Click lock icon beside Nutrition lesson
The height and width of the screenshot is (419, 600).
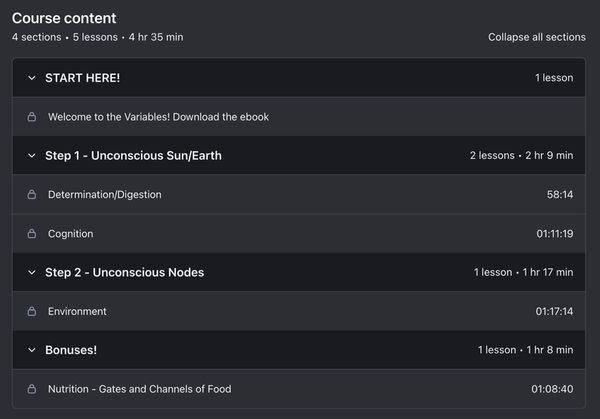pyautogui.click(x=32, y=389)
